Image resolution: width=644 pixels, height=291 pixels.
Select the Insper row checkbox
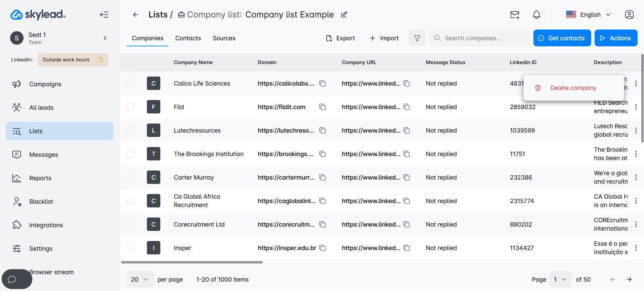click(x=130, y=248)
